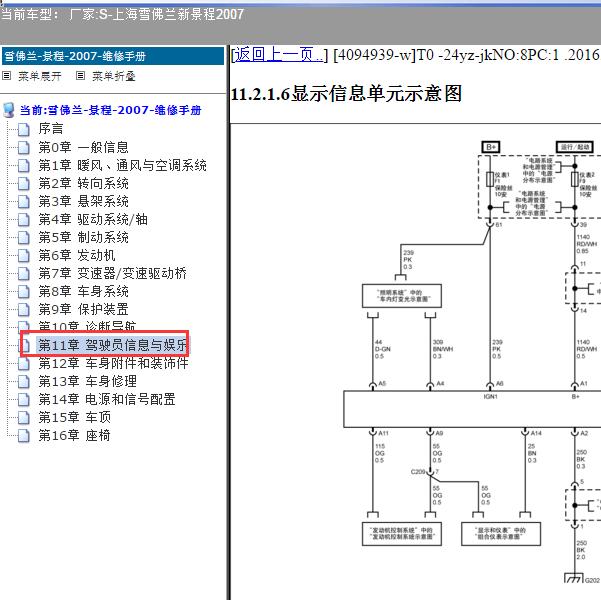Click the B+ power label in diagram
The width and height of the screenshot is (601, 600).
[x=491, y=147]
